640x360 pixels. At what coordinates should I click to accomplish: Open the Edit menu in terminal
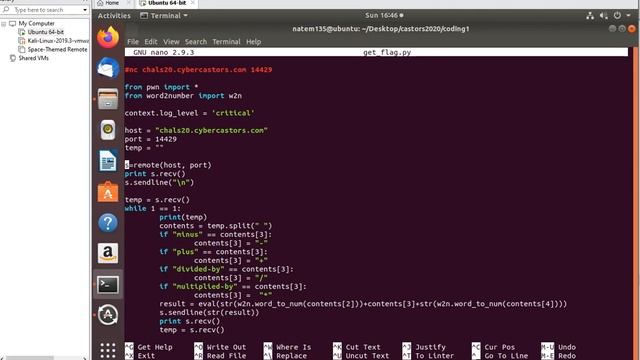click(151, 42)
